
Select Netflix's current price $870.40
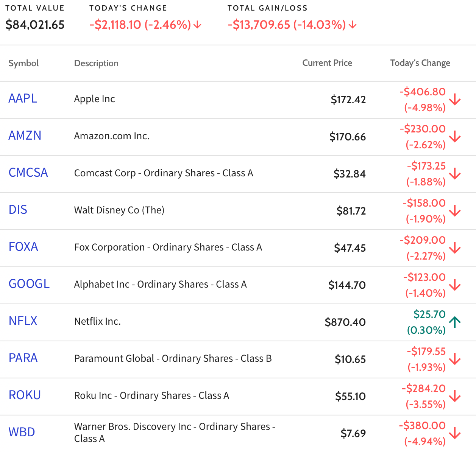(x=345, y=322)
